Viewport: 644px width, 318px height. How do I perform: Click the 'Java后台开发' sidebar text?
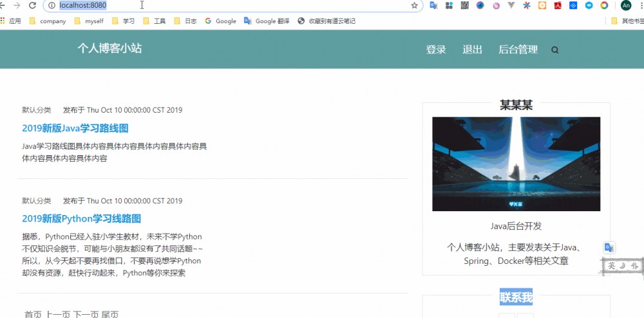[516, 226]
